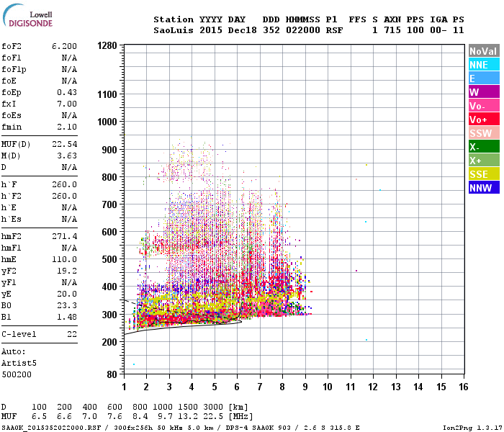Select the NoVal legend swatch

click(484, 51)
